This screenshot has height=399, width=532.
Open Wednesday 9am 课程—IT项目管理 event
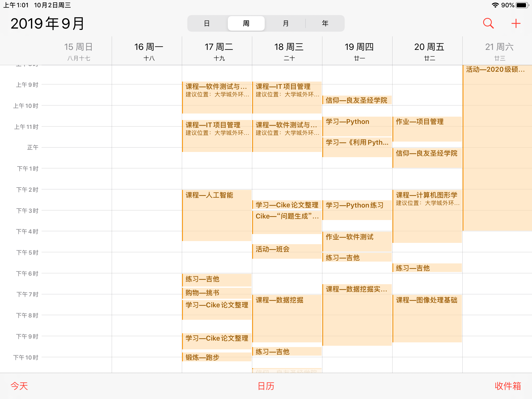click(287, 97)
